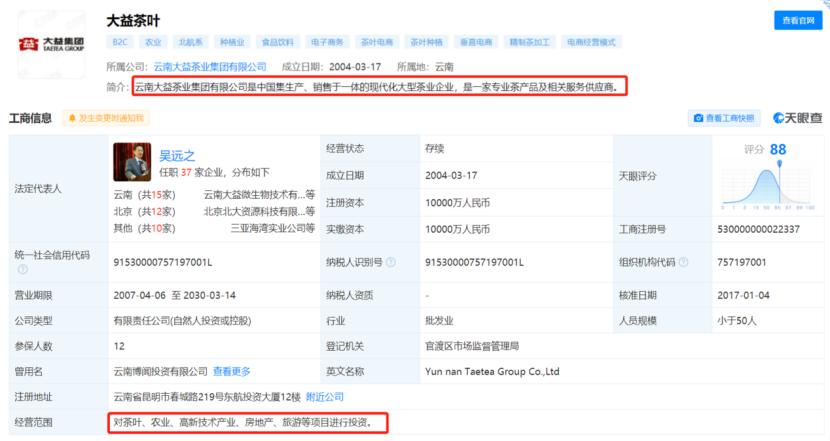The width and height of the screenshot is (830, 441).
Task: Click the 天眼评分 score 88
Action: click(778, 149)
